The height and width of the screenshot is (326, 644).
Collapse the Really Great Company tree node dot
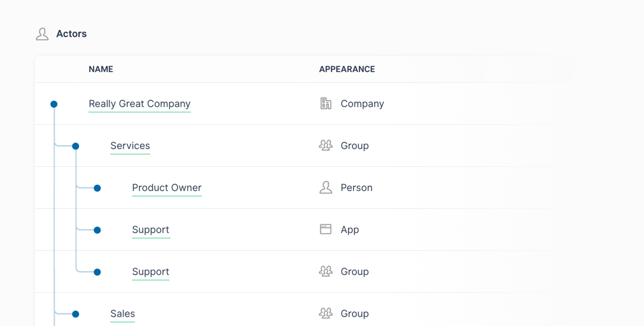coord(54,104)
